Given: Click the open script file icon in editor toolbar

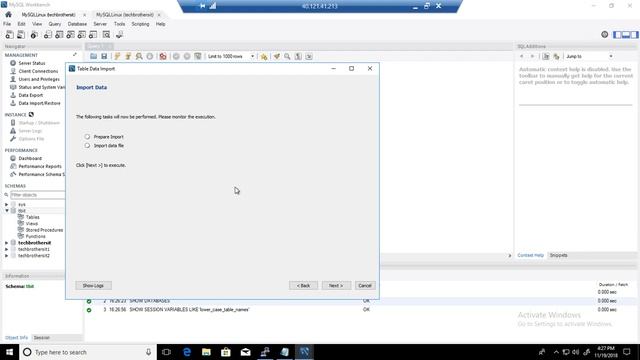Looking at the screenshot, I should tap(93, 56).
